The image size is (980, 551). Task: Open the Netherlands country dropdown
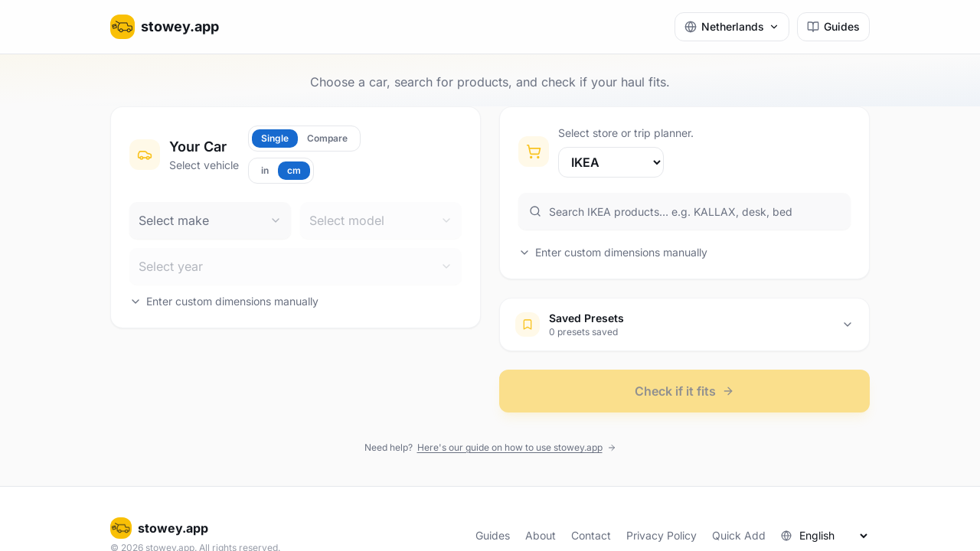pyautogui.click(x=732, y=27)
